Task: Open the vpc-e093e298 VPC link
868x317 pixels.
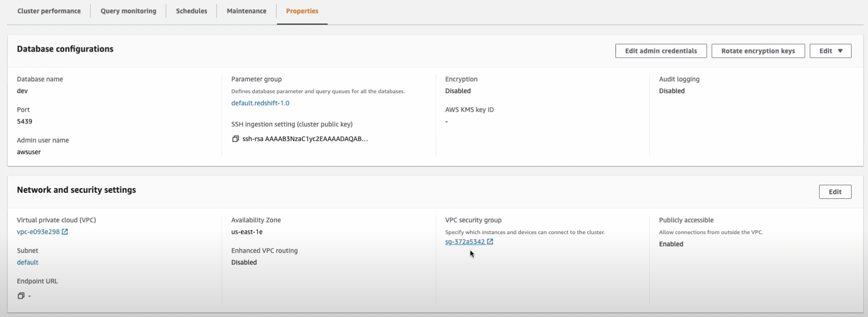Action: [x=38, y=232]
